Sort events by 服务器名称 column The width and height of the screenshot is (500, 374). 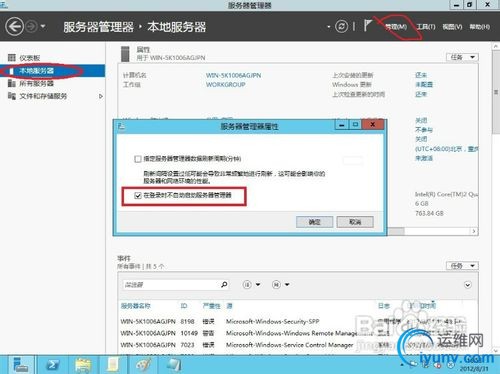[135, 306]
